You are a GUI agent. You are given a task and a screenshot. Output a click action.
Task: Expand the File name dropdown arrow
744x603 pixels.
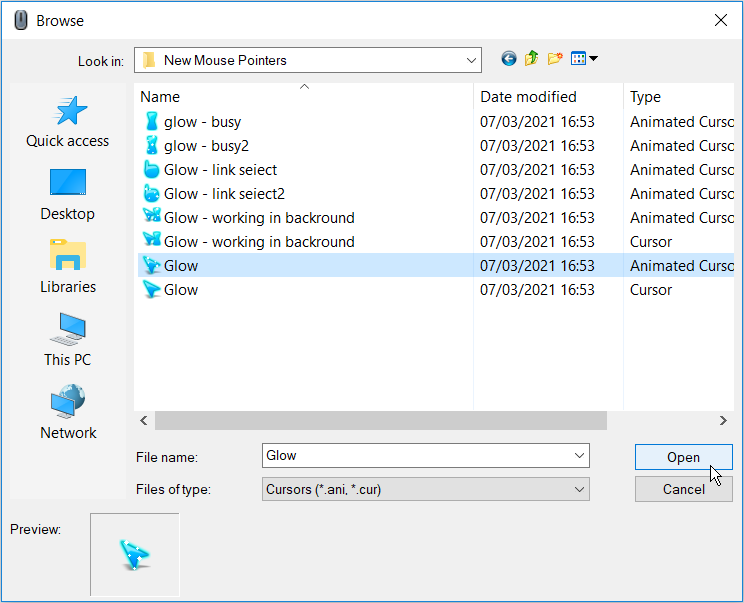point(579,456)
